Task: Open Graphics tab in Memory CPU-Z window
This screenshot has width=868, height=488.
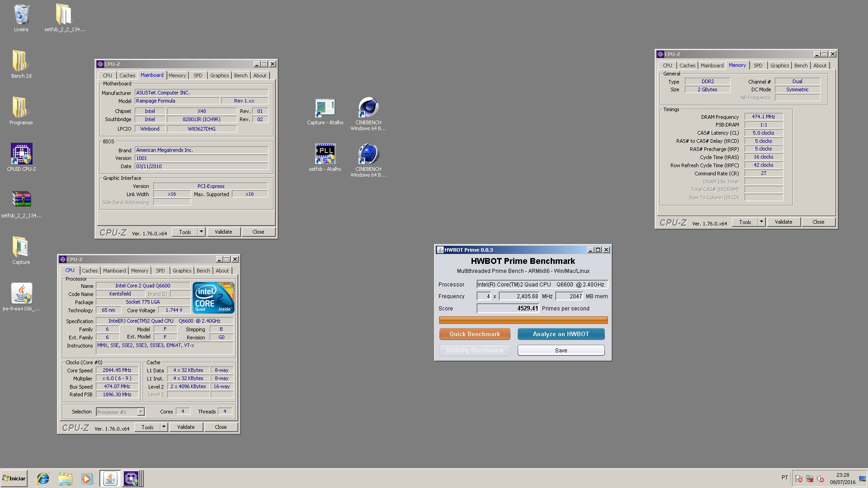Action: tap(779, 66)
